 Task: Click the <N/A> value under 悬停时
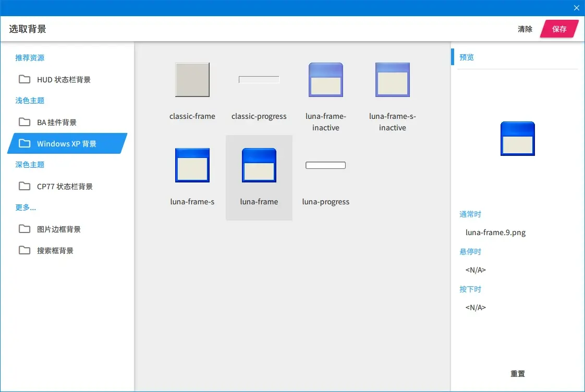click(x=476, y=270)
